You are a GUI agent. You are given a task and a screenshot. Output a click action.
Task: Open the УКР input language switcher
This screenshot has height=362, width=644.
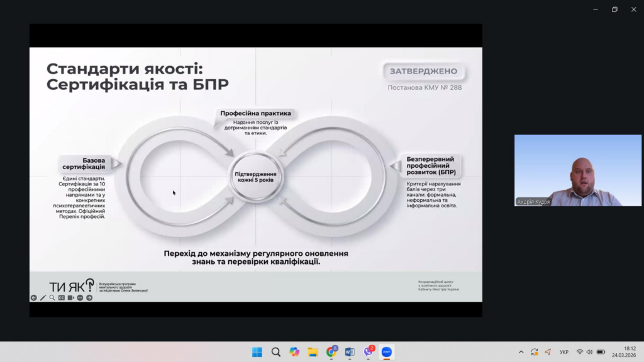564,352
